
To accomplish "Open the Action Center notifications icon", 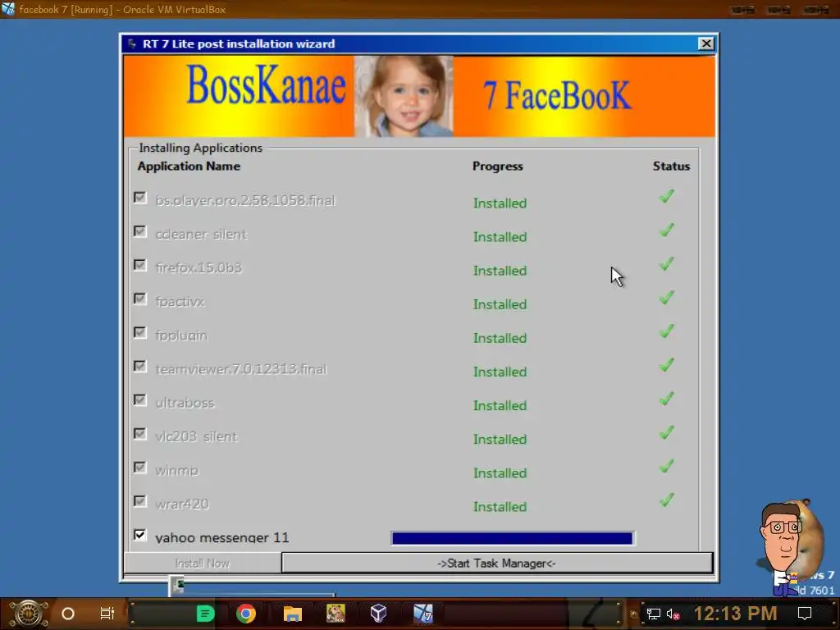I will click(805, 614).
